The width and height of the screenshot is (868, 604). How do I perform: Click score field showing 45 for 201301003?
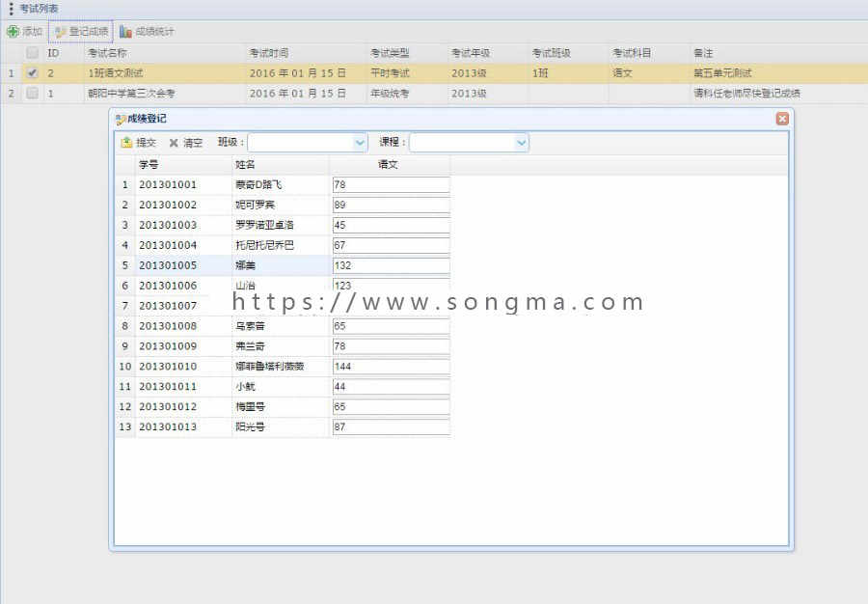(391, 225)
